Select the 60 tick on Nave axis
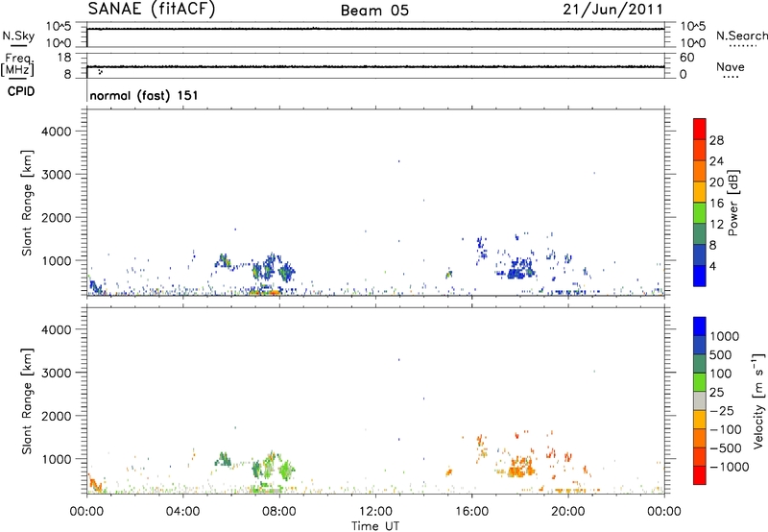Screen dimensions: 768x532 (x=686, y=58)
